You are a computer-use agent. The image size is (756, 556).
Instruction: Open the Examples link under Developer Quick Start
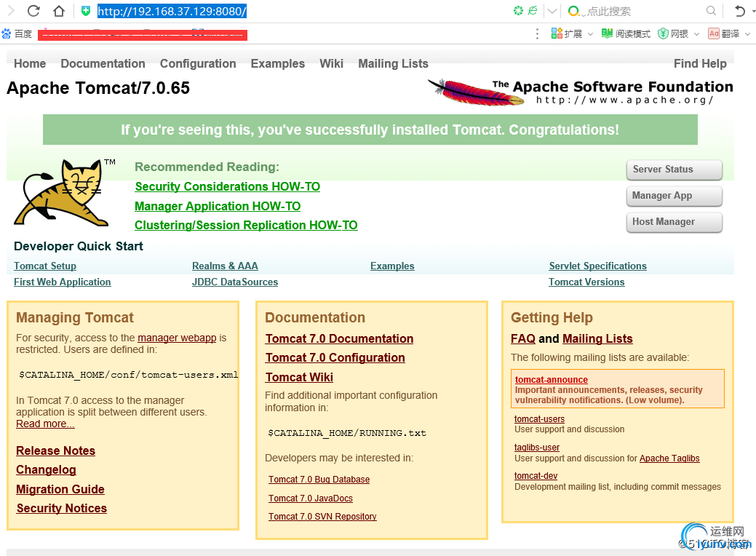pyautogui.click(x=392, y=266)
